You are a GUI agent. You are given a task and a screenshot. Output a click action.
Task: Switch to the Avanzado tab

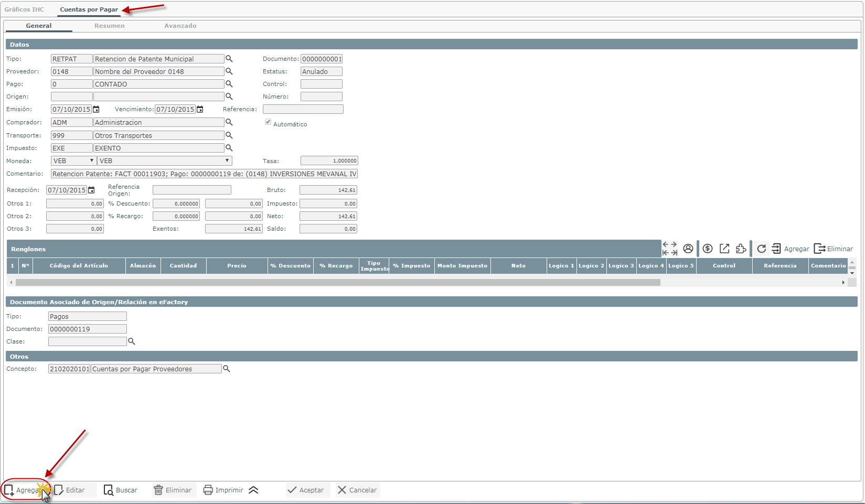coord(180,26)
